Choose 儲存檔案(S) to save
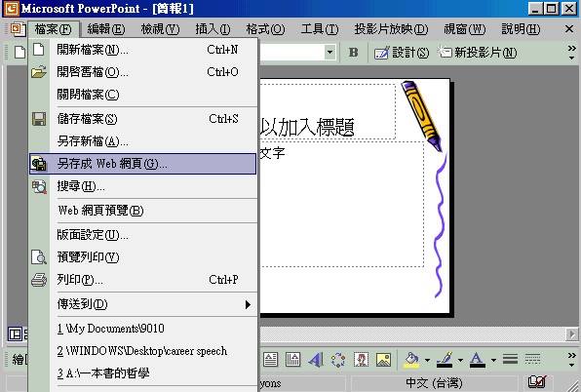 pyautogui.click(x=143, y=119)
